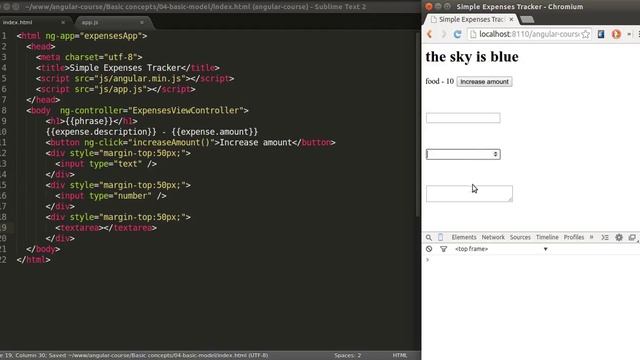Click the title Simple Expenses Tracker code line
This screenshot has width=640, height=360.
(x=128, y=68)
